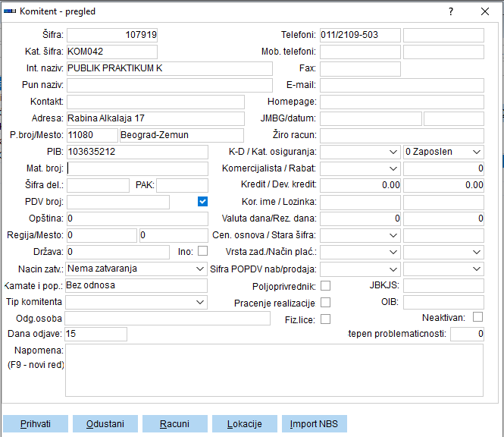
Task: Enable the Fiz.lice checkbox
Action: [x=325, y=319]
